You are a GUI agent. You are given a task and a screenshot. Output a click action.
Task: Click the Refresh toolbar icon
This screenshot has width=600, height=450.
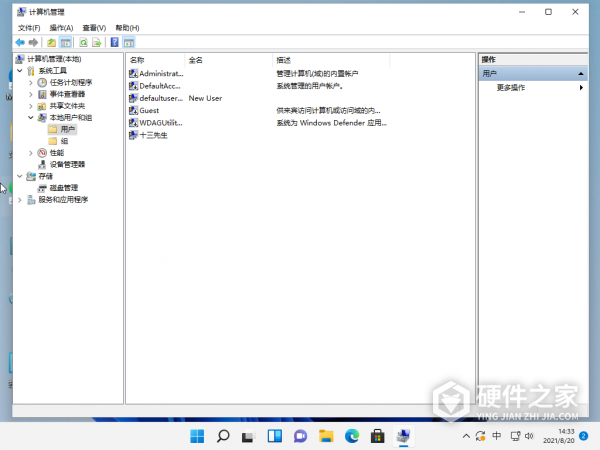(83, 42)
